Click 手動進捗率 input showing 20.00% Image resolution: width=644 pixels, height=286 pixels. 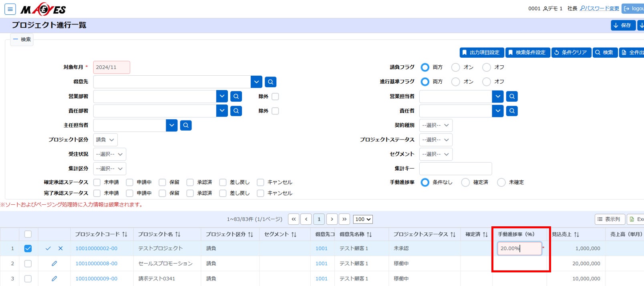click(519, 248)
